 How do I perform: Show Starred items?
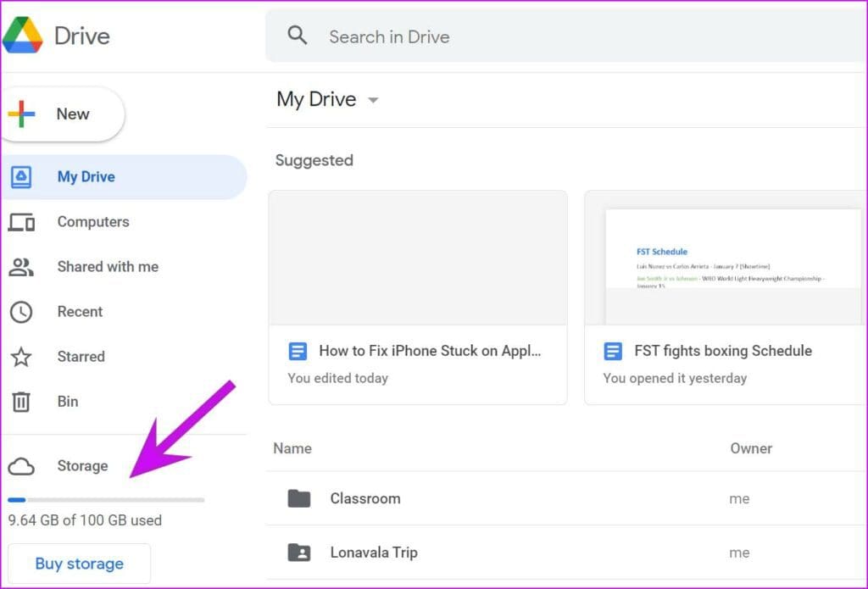(81, 357)
